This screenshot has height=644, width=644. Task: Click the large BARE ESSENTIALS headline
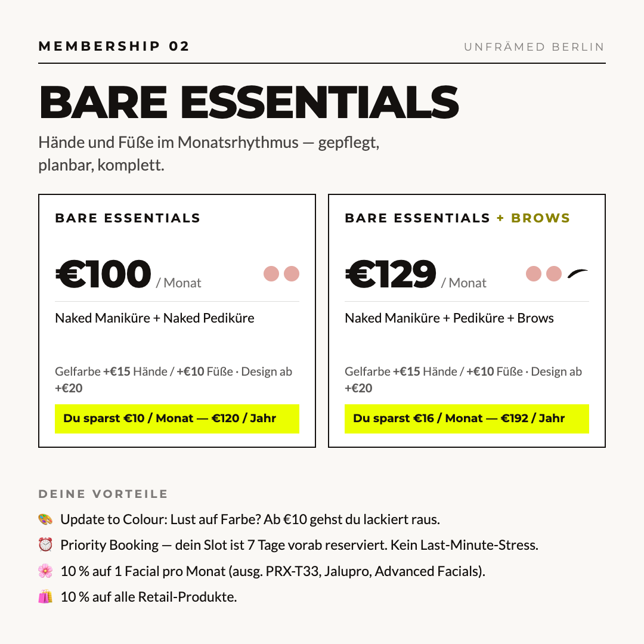point(249,103)
